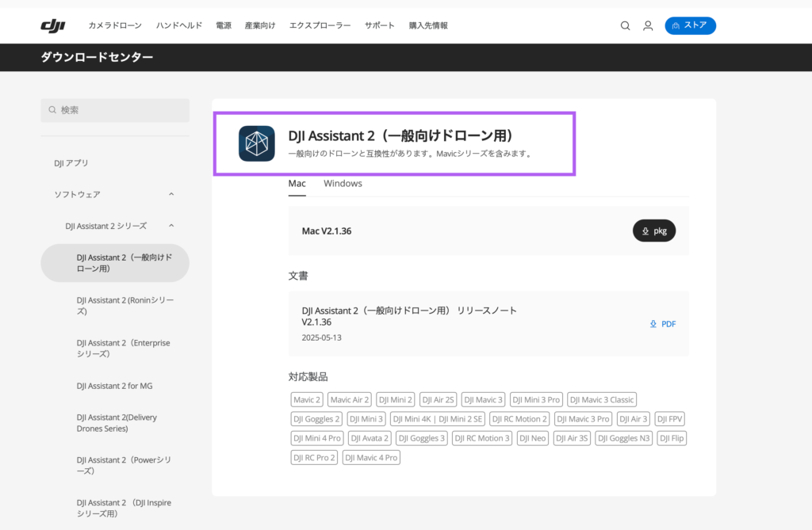
Task: Click the DJI Mini 4 Pro tag
Action: click(317, 438)
